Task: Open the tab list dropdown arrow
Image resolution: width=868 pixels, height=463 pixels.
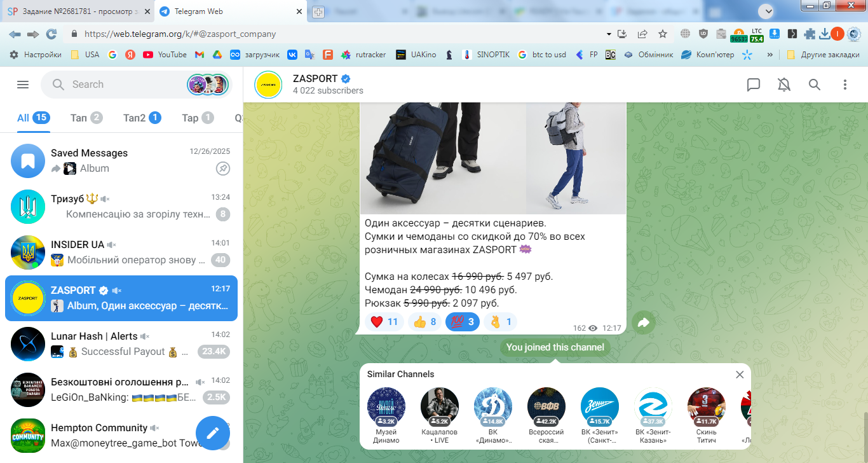Action: click(x=768, y=11)
